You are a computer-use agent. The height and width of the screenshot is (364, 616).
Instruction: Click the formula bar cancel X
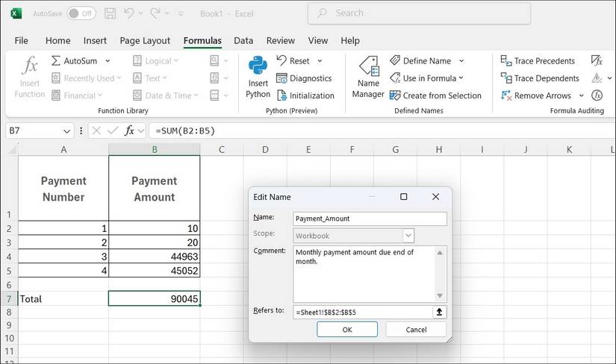click(96, 131)
